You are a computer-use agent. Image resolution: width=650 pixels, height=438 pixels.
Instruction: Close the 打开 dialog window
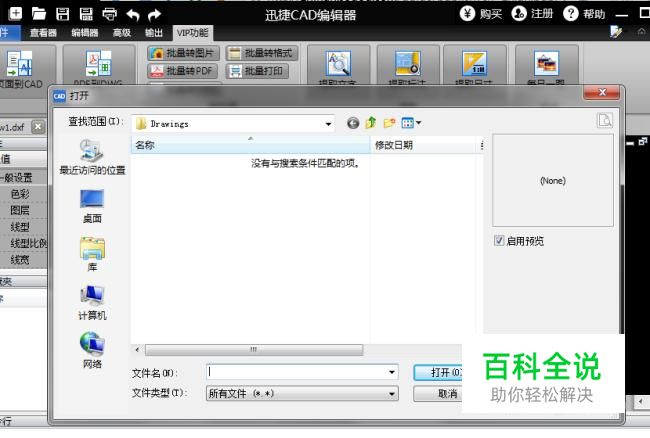pos(602,92)
